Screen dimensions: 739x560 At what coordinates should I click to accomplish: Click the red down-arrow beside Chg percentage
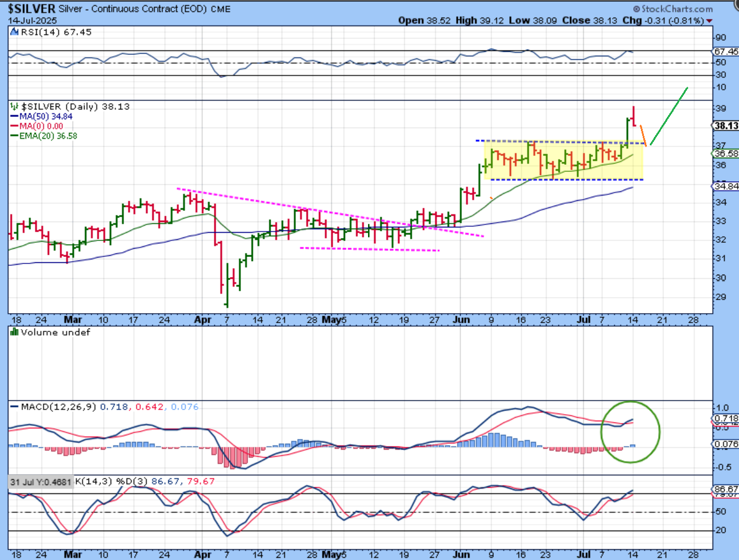coord(709,21)
